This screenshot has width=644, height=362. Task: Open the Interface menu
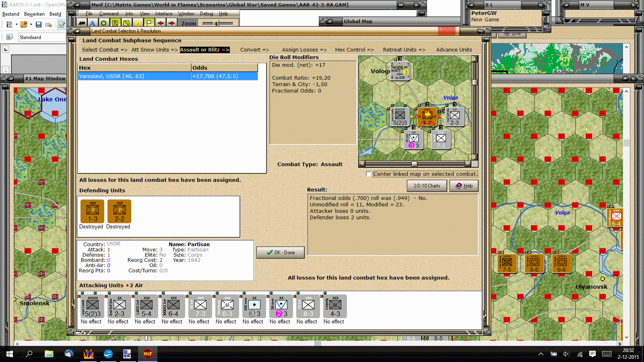[164, 14]
